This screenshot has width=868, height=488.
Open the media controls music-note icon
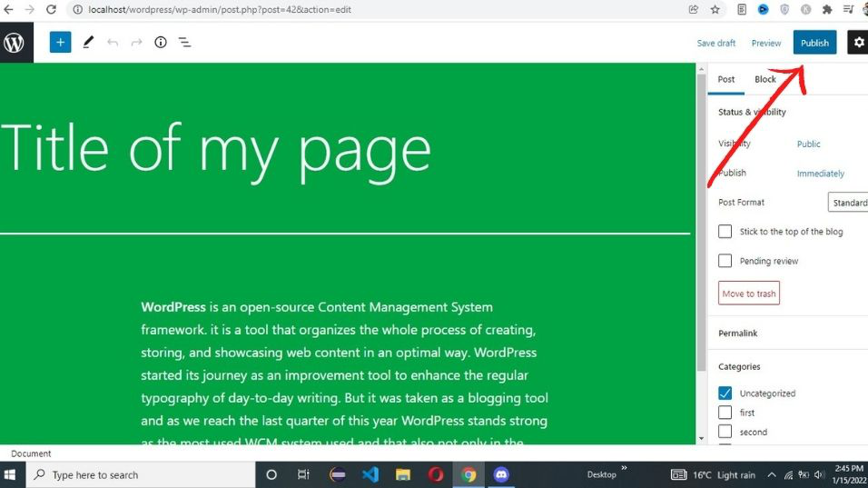(848, 9)
